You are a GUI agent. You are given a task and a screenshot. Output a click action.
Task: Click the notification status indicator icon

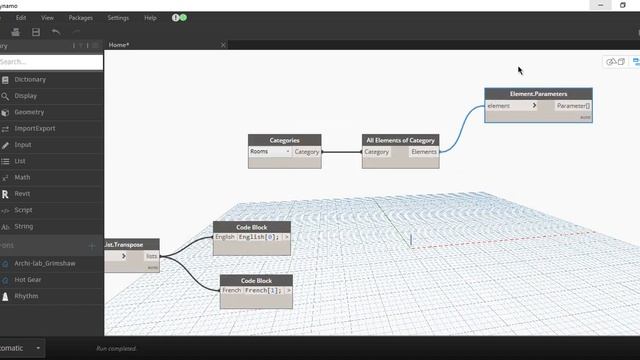click(179, 18)
